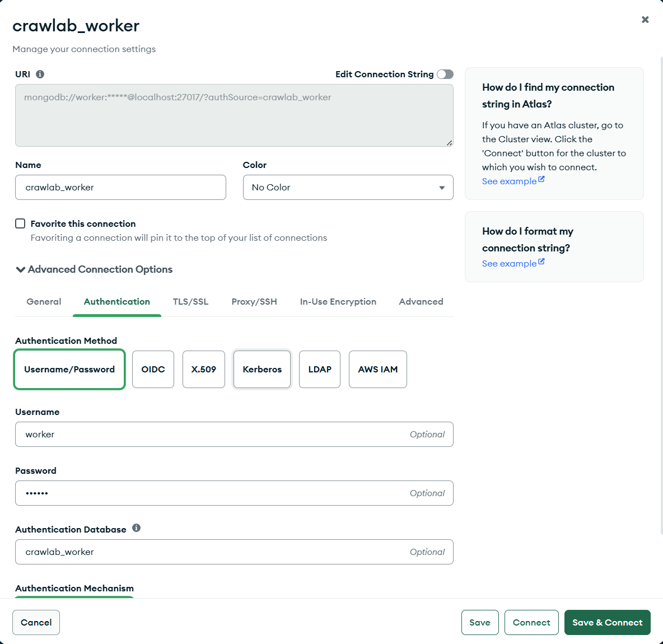Click into the Username field
Image resolution: width=663 pixels, height=644 pixels.
coord(234,434)
